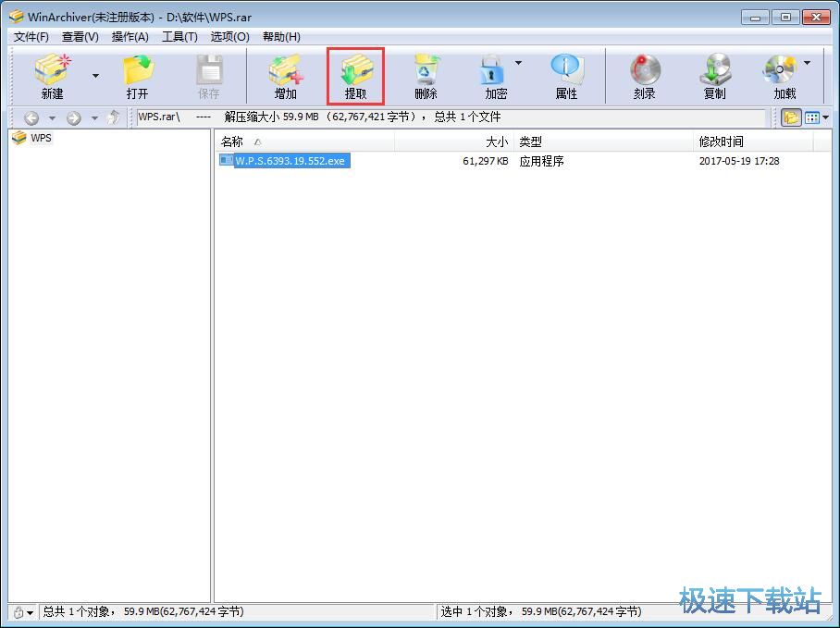Select the 新建 (New archive) toolbar icon

[x=52, y=72]
